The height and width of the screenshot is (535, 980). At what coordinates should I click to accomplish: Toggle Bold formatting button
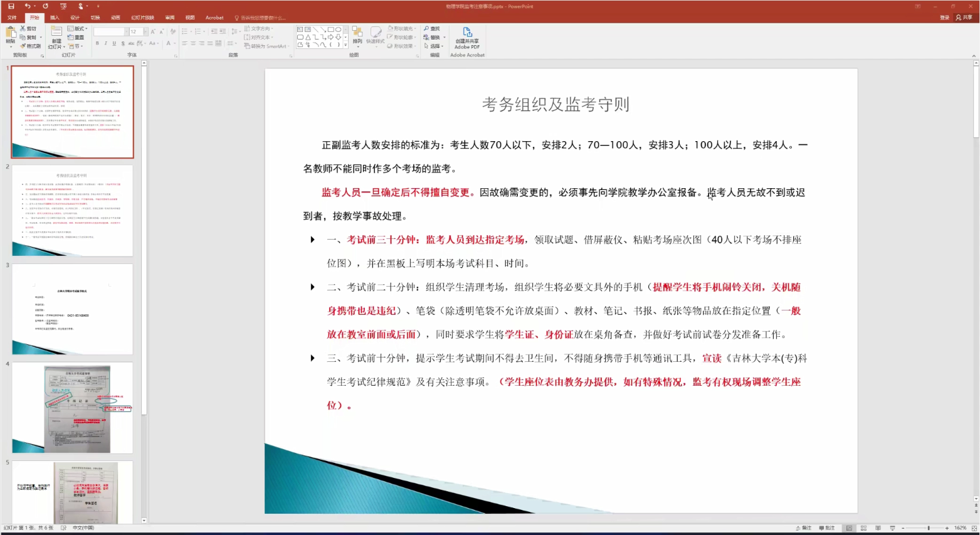coord(97,43)
